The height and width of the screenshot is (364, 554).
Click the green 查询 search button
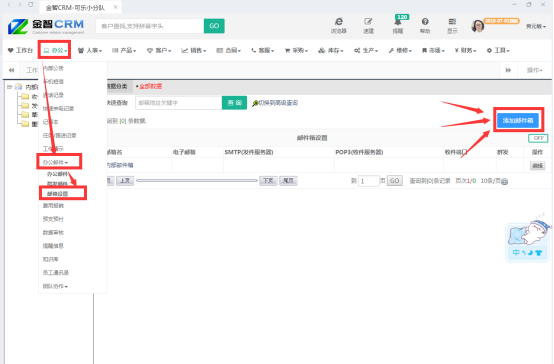234,103
